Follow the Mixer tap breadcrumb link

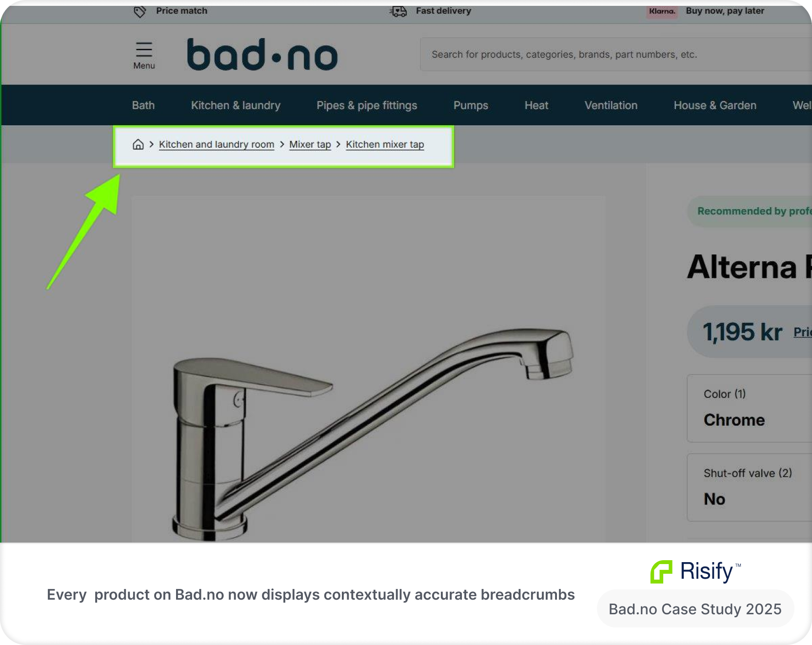coord(310,144)
